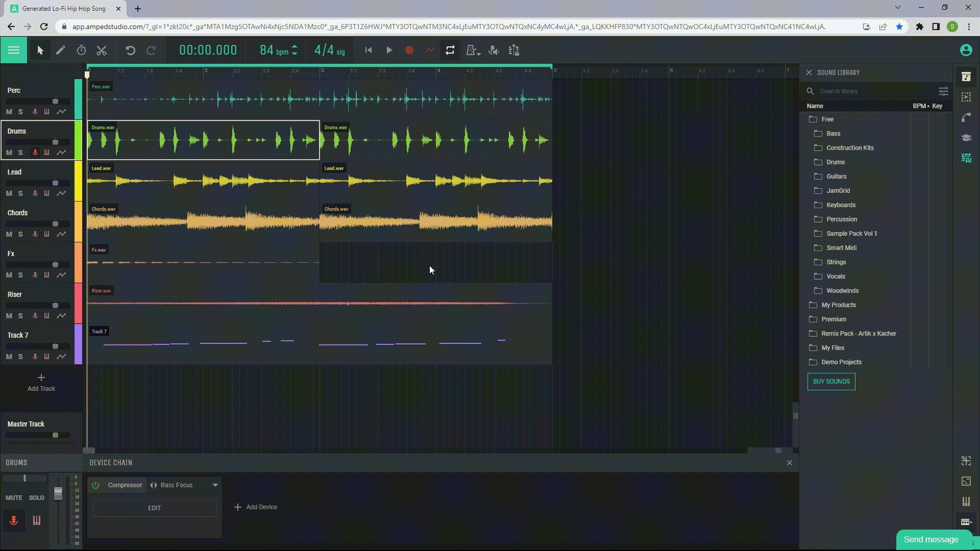The image size is (980, 551).
Task: Click the Record button to arm recording
Action: pyautogui.click(x=409, y=51)
